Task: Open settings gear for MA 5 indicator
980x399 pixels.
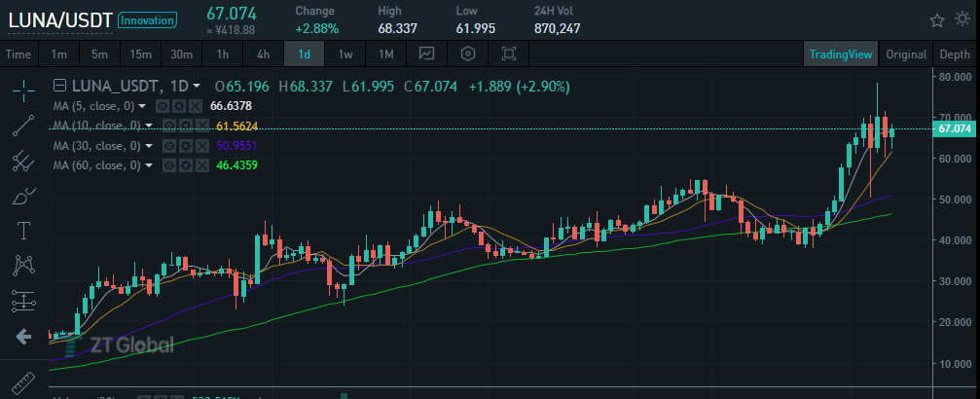Action: pos(178,106)
